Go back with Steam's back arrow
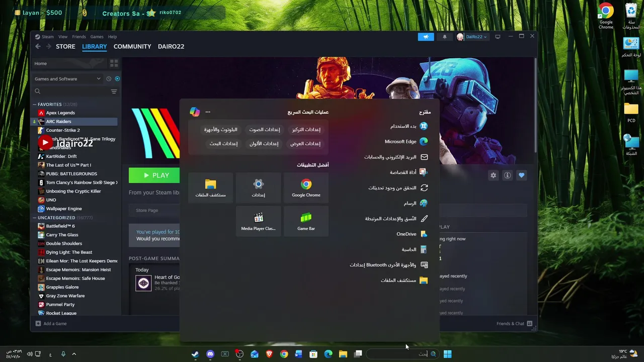 (38, 46)
